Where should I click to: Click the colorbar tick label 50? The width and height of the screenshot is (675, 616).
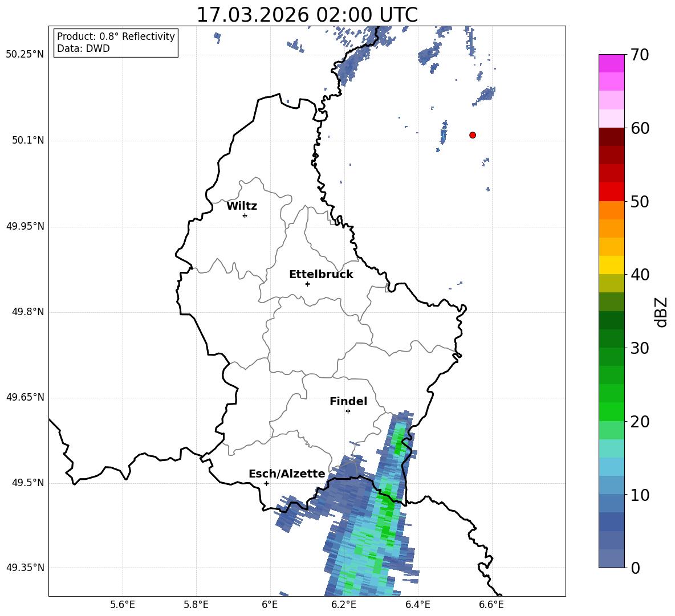coord(640,201)
